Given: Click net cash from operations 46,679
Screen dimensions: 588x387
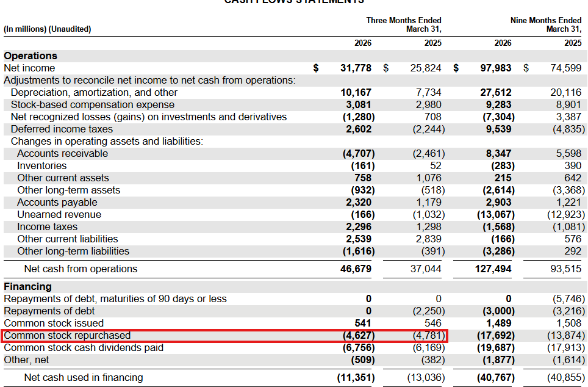Looking at the screenshot, I should coord(356,269).
